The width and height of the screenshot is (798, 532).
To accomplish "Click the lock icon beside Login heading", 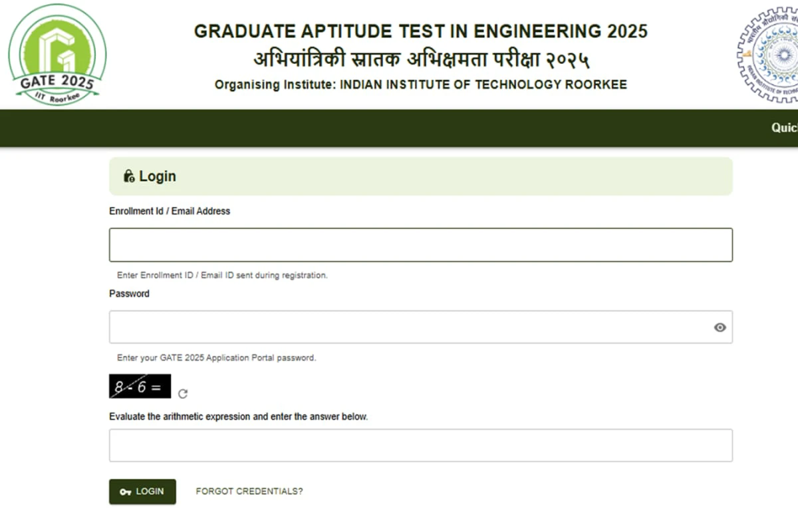I will 129,176.
